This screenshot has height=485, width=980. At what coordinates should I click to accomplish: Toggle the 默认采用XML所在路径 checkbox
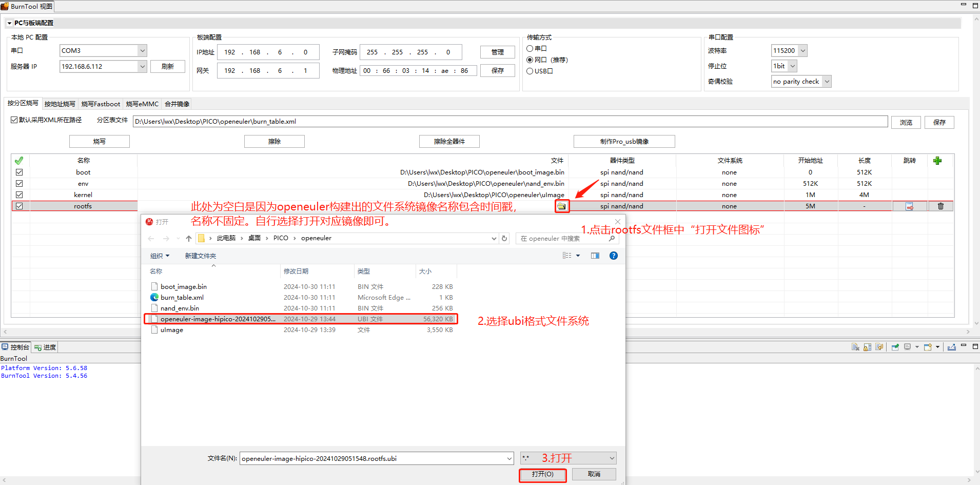click(x=14, y=120)
